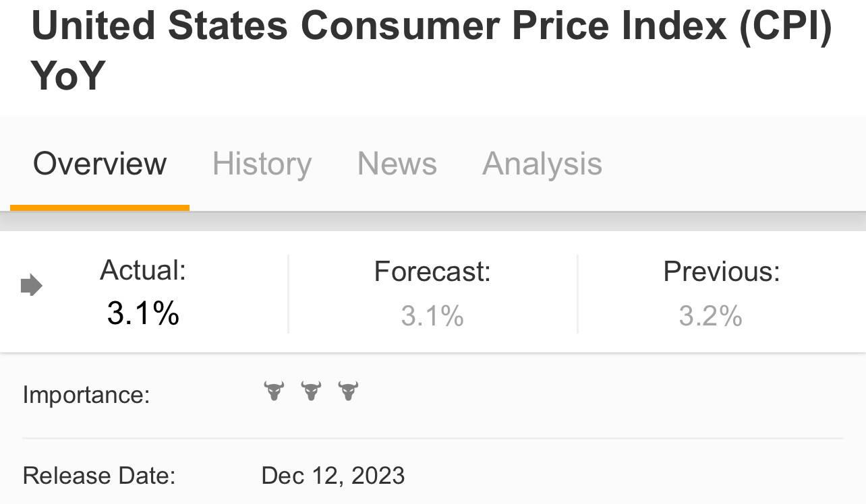Click the "Actual:" label
The height and width of the screenshot is (504, 866).
pos(143,271)
